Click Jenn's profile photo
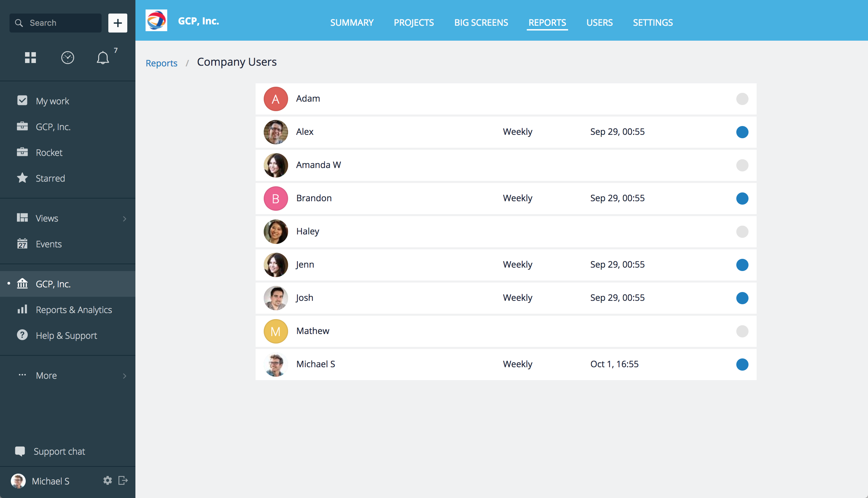Screen dimensions: 868x498 point(276,265)
